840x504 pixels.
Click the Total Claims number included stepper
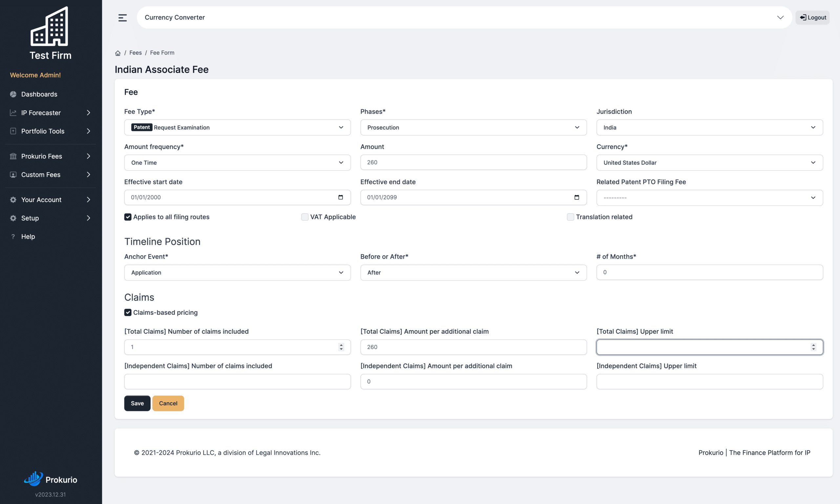pyautogui.click(x=341, y=347)
